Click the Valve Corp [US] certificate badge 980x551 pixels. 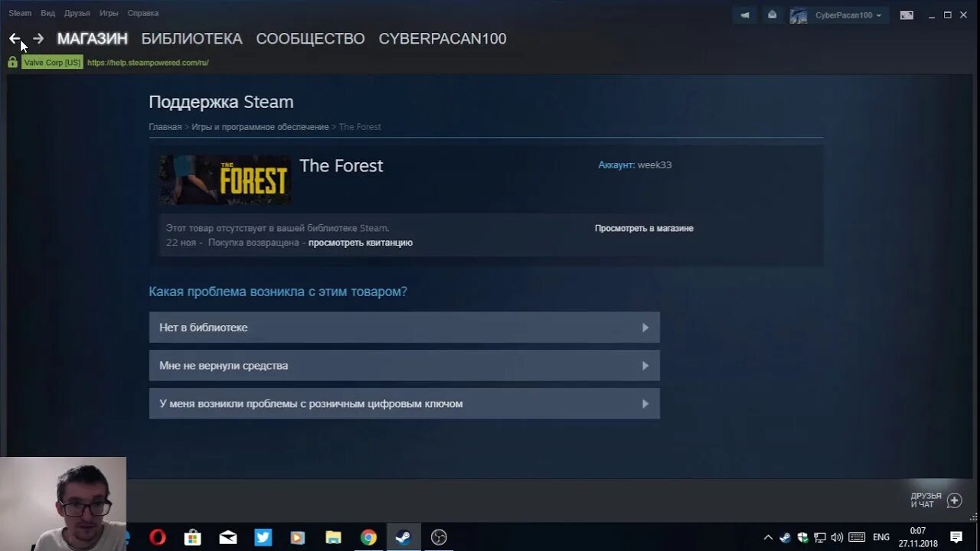coord(52,63)
